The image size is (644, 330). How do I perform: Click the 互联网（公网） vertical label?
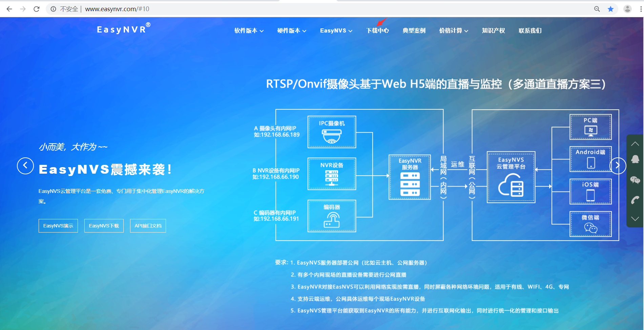point(472,177)
